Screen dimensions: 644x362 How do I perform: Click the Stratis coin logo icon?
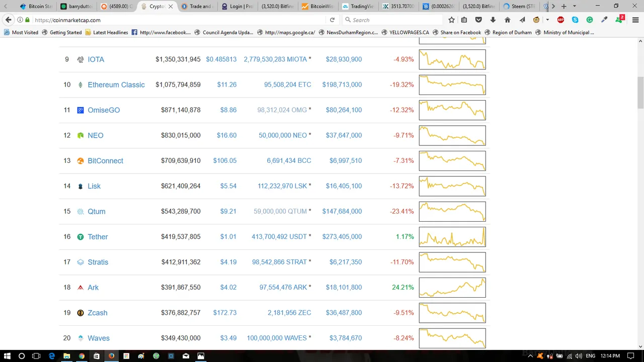click(80, 262)
